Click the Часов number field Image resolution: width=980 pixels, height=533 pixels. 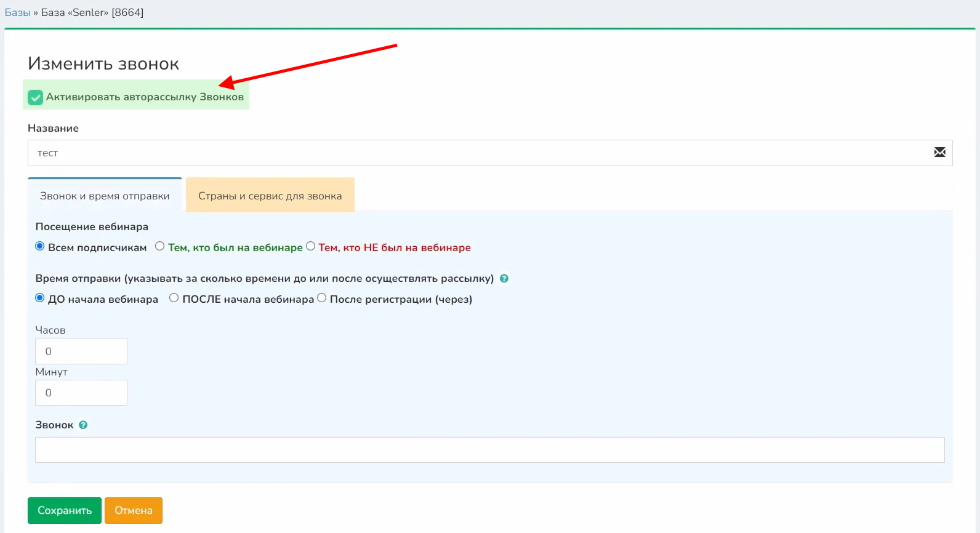click(x=81, y=351)
